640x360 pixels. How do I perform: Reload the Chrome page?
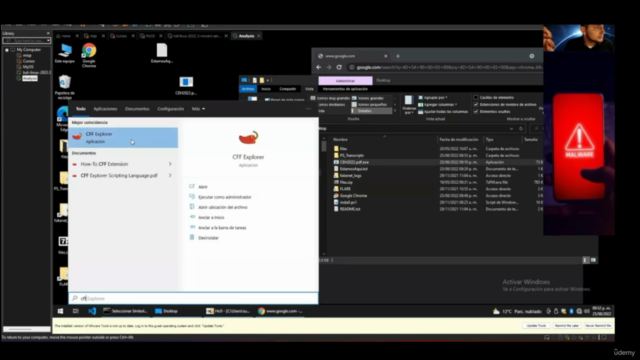[x=339, y=67]
